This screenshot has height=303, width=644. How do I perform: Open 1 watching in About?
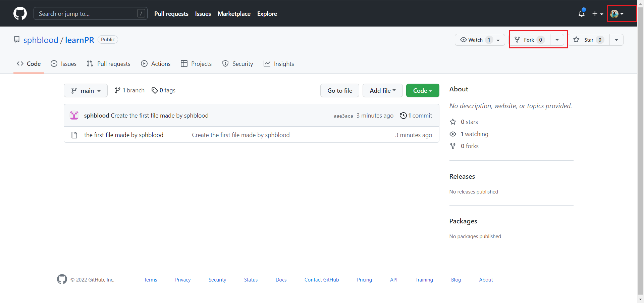click(x=469, y=134)
